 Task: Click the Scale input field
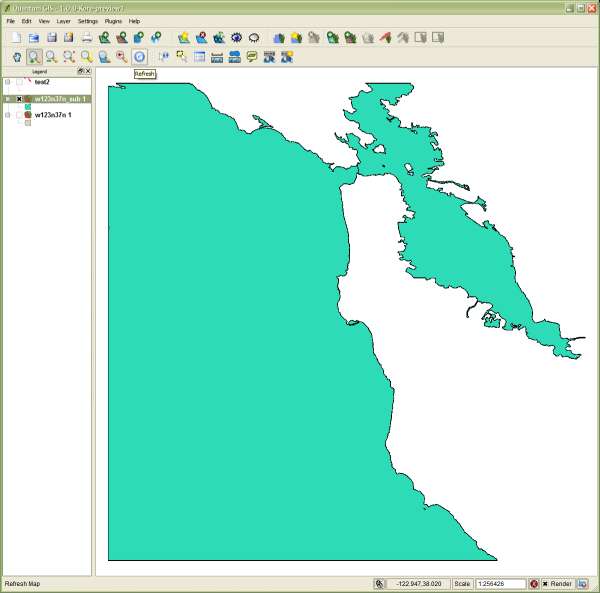(x=501, y=584)
